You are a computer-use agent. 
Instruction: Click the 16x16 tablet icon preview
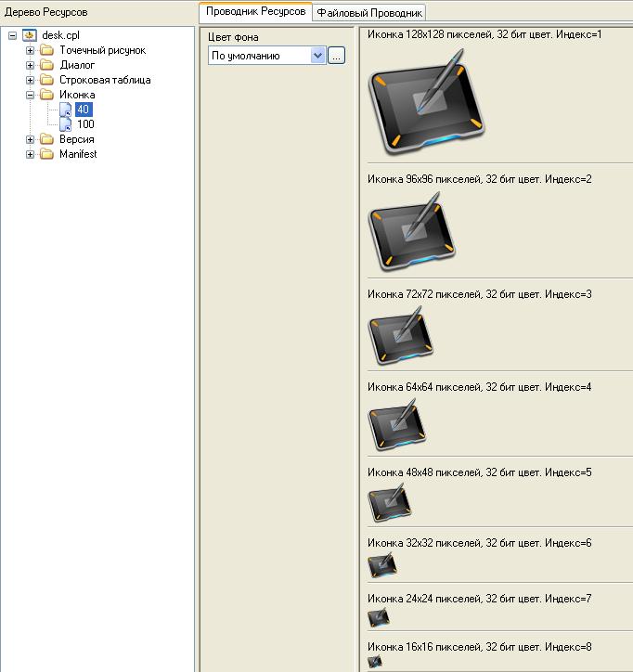coord(375,662)
